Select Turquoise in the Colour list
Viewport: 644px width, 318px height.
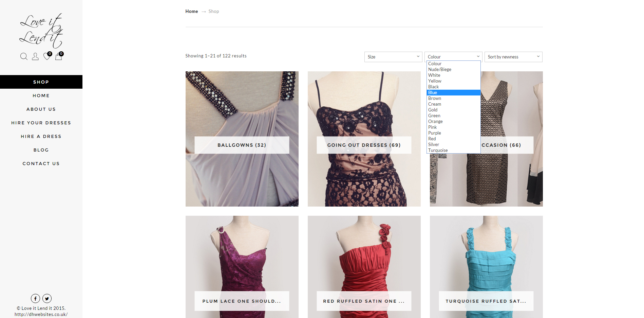(x=438, y=150)
